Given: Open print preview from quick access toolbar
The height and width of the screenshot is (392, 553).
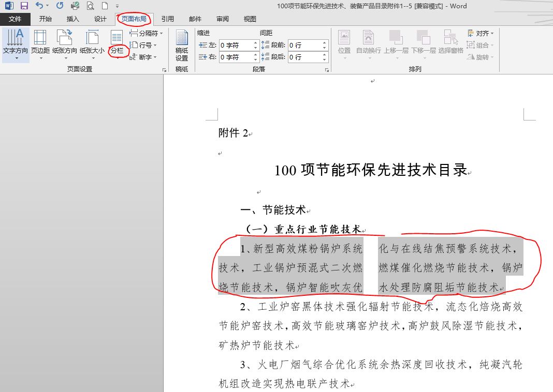Looking at the screenshot, I should [x=90, y=6].
